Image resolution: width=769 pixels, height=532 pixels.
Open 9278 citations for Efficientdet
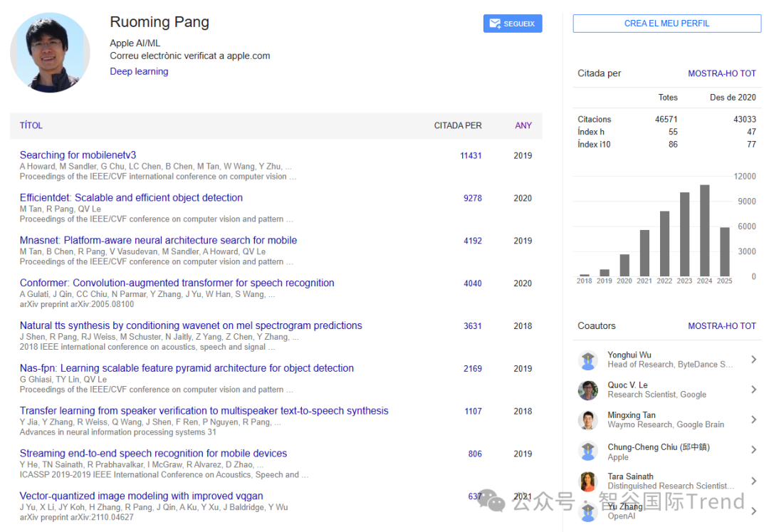[x=472, y=198]
